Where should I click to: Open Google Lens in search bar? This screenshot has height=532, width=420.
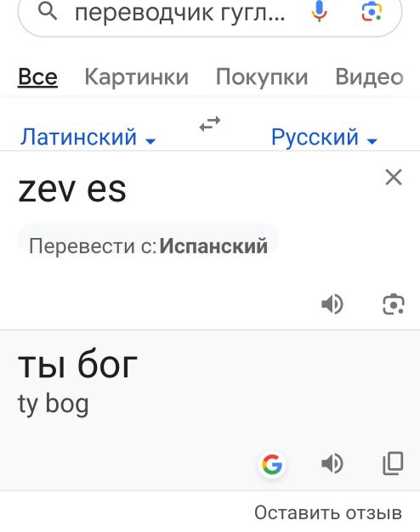[x=371, y=12]
